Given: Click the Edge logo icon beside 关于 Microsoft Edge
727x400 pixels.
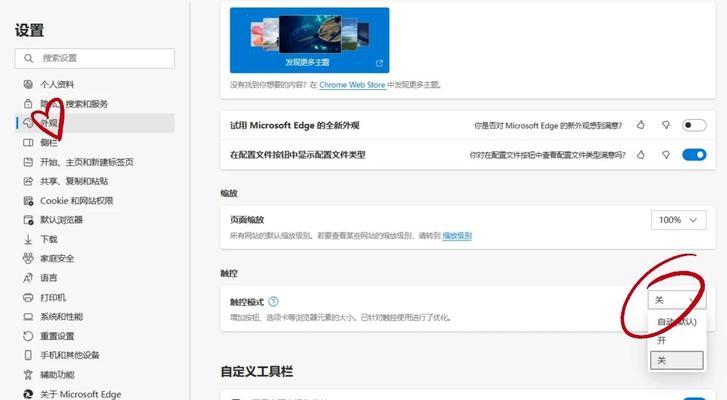Looking at the screenshot, I should click(28, 394).
